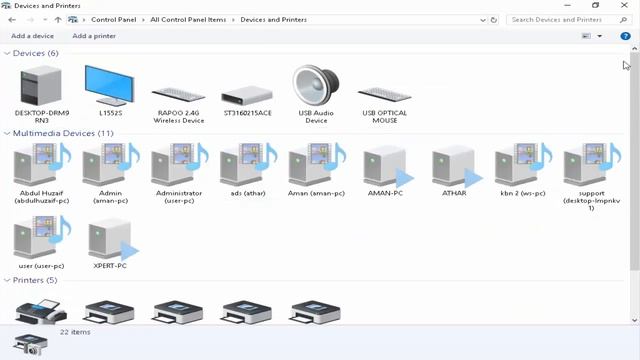Screen dimensions: 640x360
Task: Select Administrator (user-pc) media device
Action: point(179,165)
